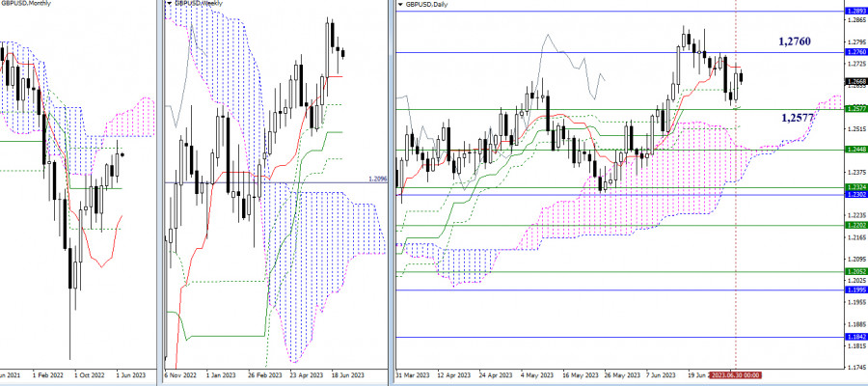Click the triangle icon beside GBPUSD,Daily title

point(400,4)
